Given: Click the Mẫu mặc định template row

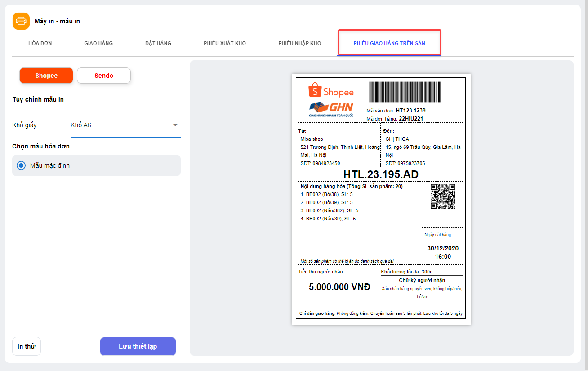Looking at the screenshot, I should [x=96, y=165].
